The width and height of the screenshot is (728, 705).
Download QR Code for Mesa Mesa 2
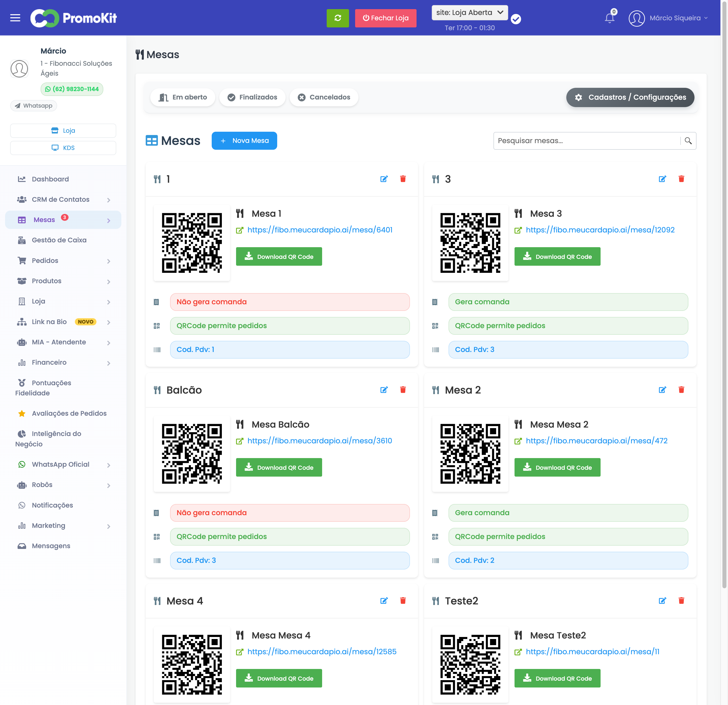(557, 468)
